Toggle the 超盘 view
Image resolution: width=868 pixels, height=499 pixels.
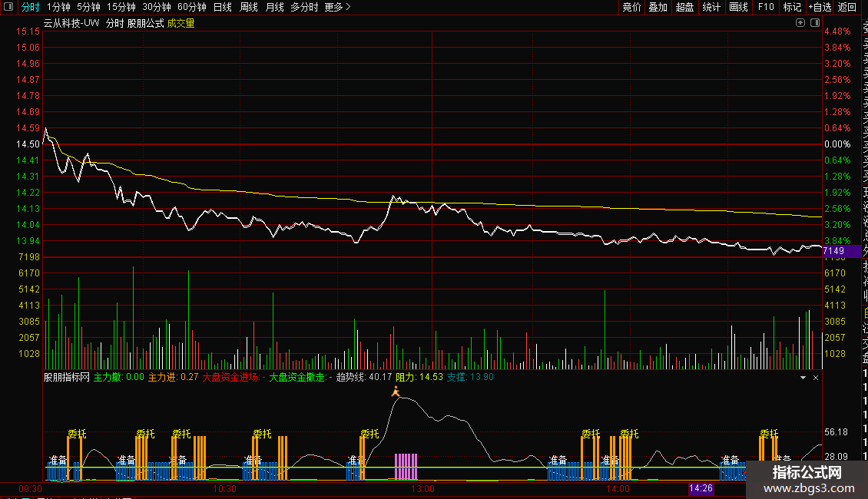[x=684, y=8]
